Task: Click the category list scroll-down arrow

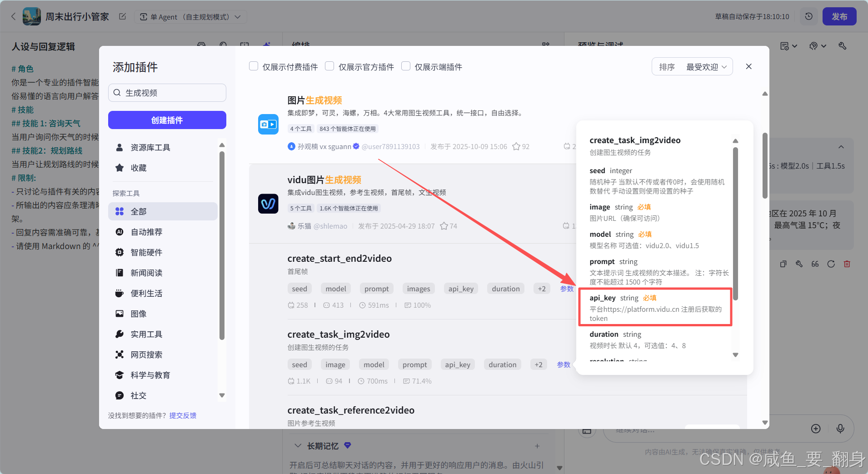Action: (x=222, y=395)
